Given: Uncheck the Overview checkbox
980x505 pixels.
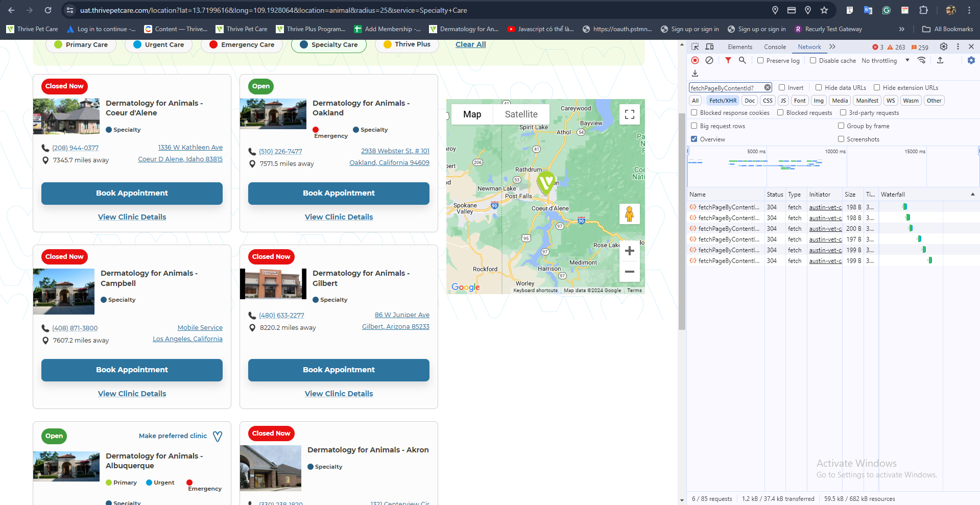Looking at the screenshot, I should pos(694,139).
